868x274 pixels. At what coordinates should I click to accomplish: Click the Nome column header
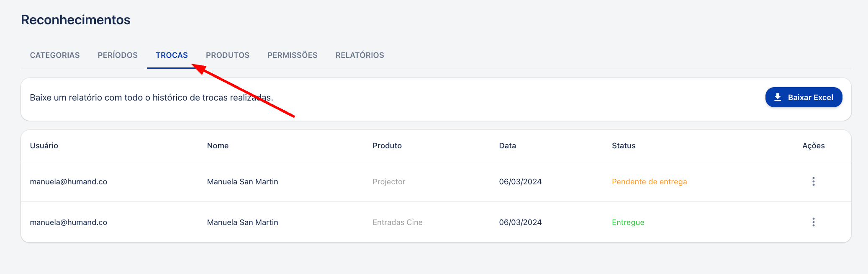218,145
